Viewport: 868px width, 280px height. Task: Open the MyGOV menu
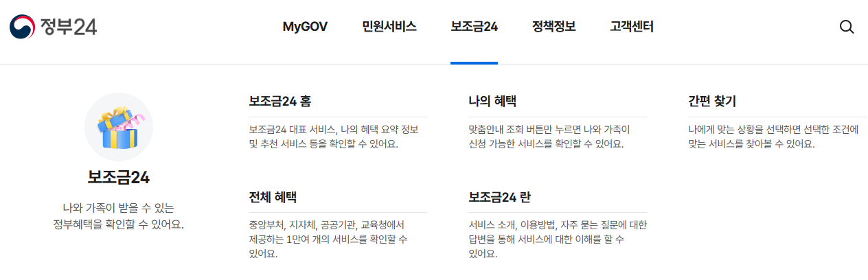click(305, 27)
